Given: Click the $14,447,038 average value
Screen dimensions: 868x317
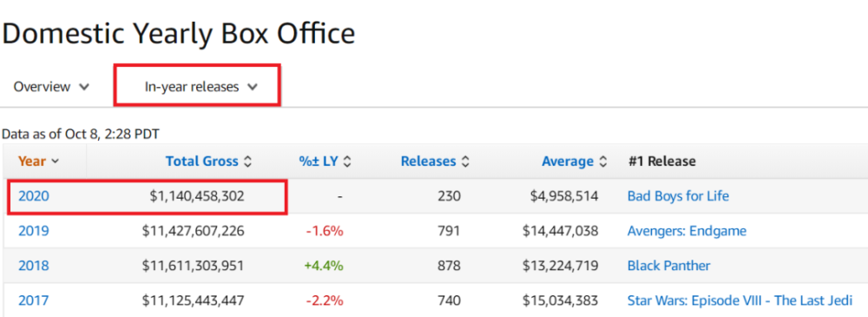Looking at the screenshot, I should click(x=560, y=230).
